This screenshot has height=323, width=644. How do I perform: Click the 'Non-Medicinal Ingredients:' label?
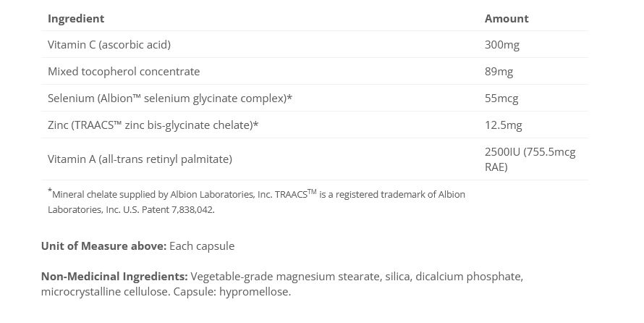pyautogui.click(x=114, y=277)
